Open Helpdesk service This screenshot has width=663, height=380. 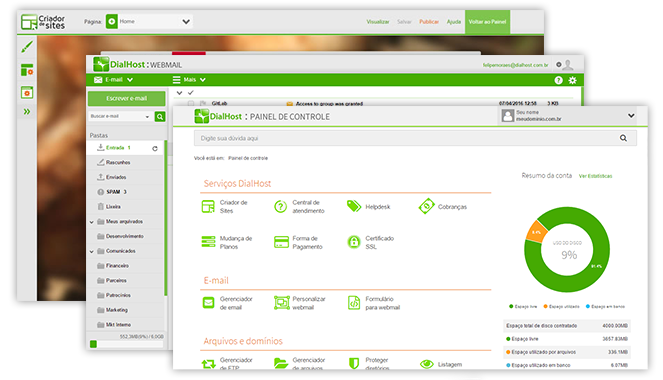click(x=368, y=207)
